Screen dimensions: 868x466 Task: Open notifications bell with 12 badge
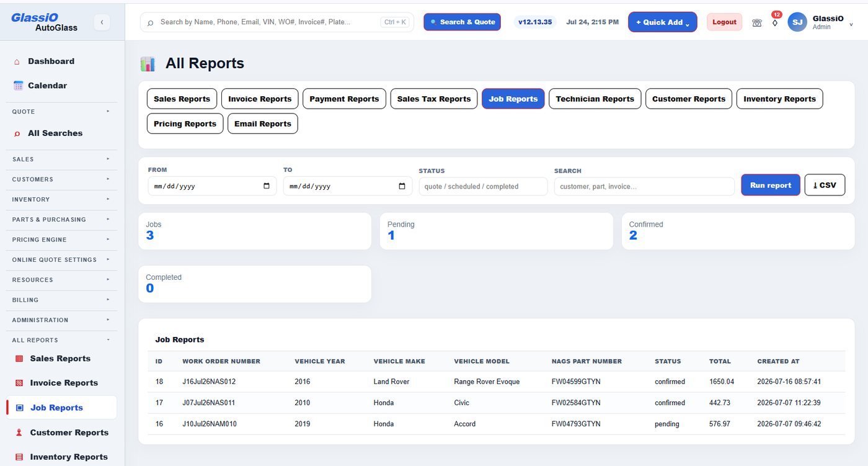775,22
